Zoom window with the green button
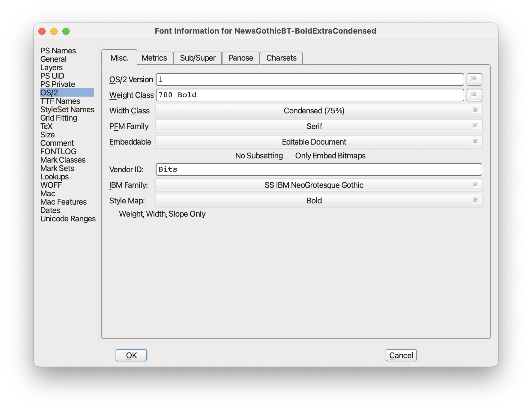The image size is (532, 411). click(x=66, y=31)
